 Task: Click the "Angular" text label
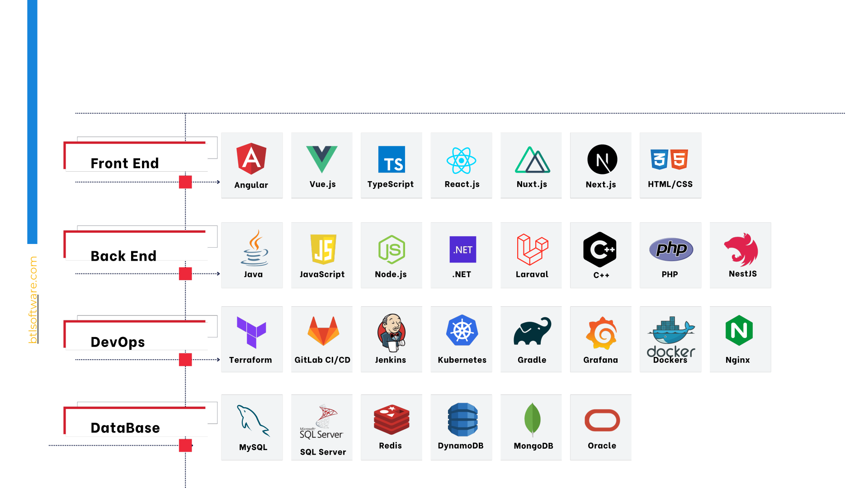[251, 185]
